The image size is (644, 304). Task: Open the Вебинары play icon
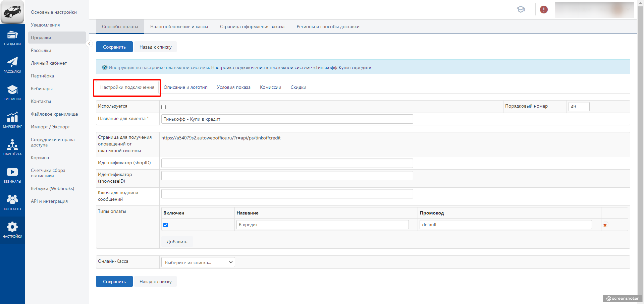point(12,175)
